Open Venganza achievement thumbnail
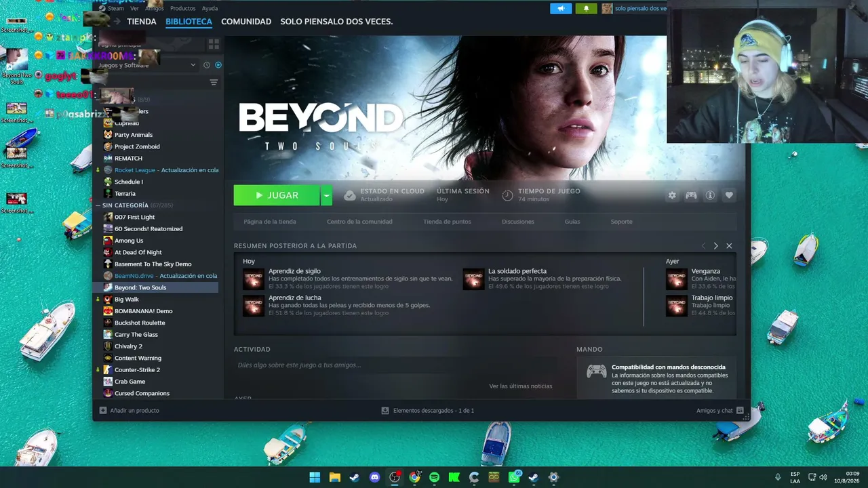The image size is (868, 488). [x=677, y=279]
